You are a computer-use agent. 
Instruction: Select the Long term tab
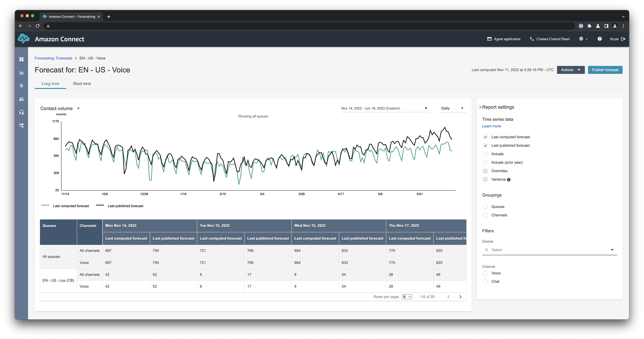pyautogui.click(x=50, y=84)
